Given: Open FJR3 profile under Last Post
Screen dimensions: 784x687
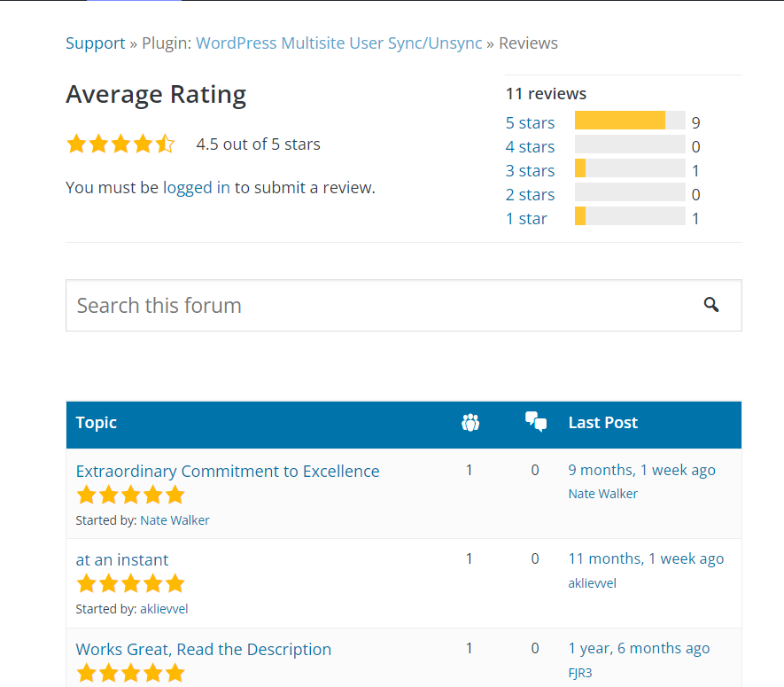Looking at the screenshot, I should pos(580,673).
